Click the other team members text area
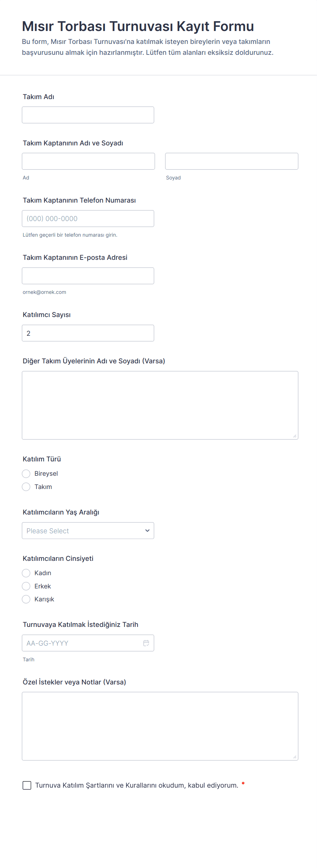Viewport: 317px width, 868px height. [x=160, y=405]
